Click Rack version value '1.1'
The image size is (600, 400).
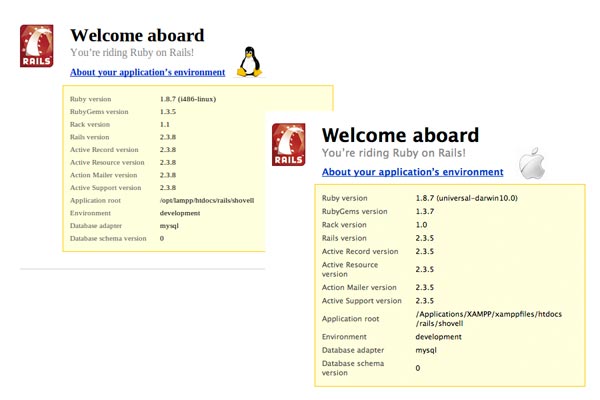point(165,124)
